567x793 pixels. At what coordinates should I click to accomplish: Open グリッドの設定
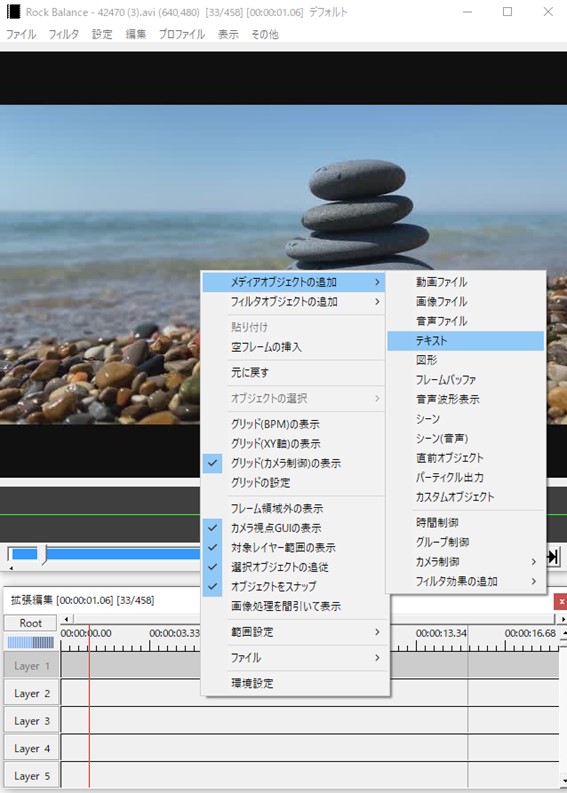tap(294, 483)
